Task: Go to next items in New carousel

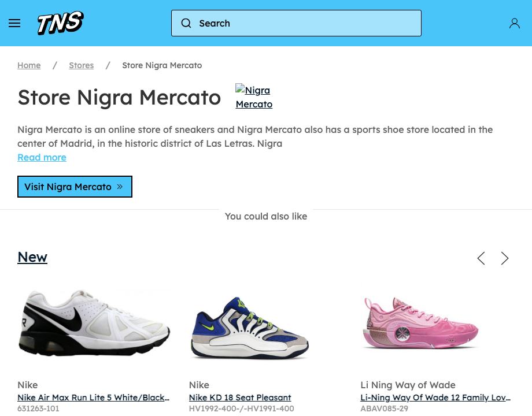Action: [x=504, y=258]
